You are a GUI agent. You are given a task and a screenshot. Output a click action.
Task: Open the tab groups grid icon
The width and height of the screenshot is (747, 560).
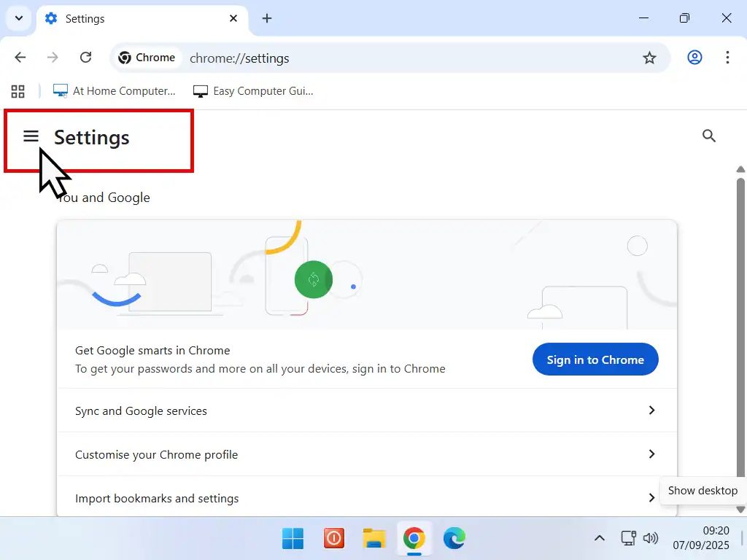tap(18, 91)
